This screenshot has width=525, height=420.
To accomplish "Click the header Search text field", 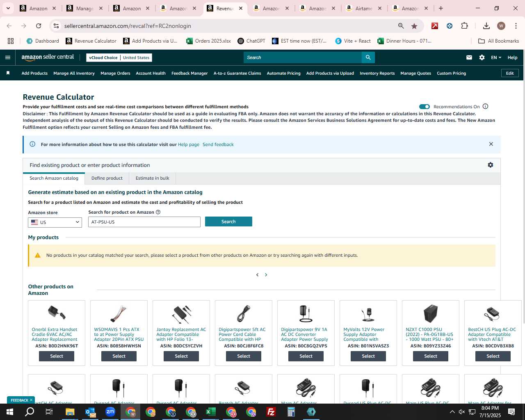I will tap(303, 57).
